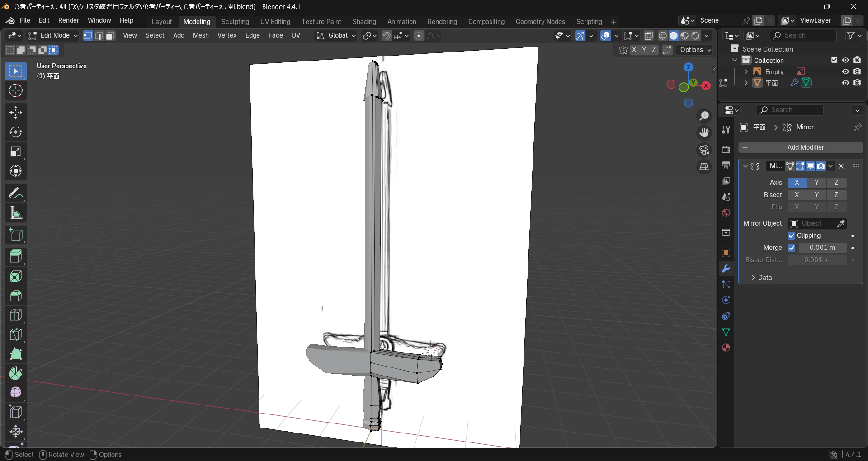Activate the Annotate pencil tool
This screenshot has width=868, height=461.
coord(16,193)
